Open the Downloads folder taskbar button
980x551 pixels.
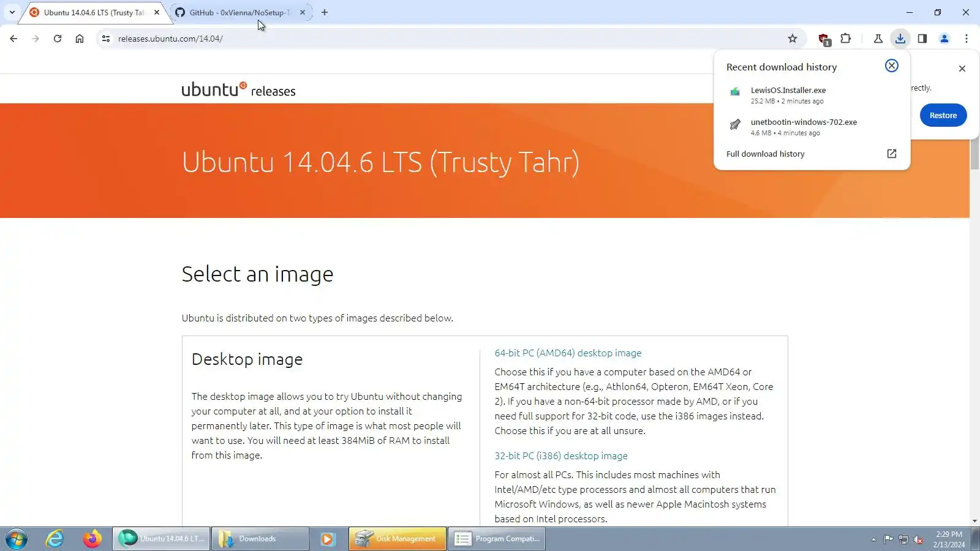point(260,539)
